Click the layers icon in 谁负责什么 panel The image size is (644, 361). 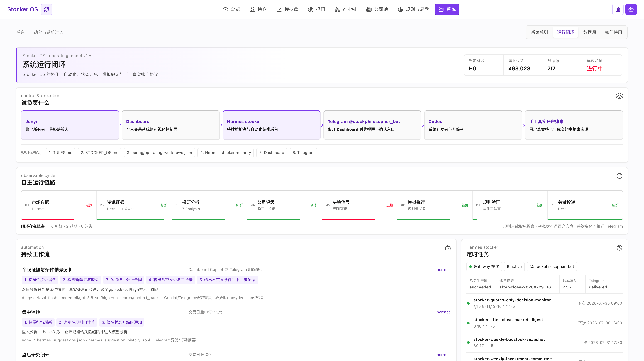coord(619,96)
